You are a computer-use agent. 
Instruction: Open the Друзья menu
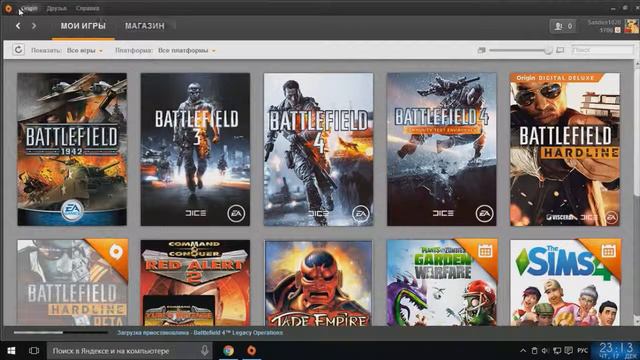point(57,8)
